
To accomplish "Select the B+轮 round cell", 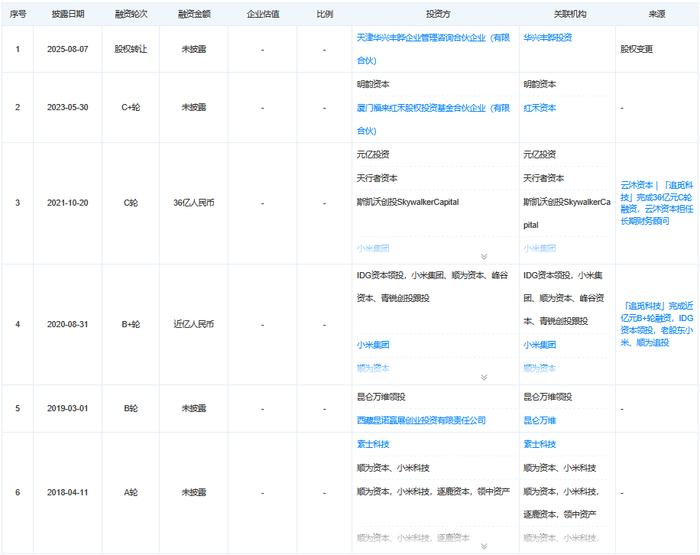I will 131,324.
